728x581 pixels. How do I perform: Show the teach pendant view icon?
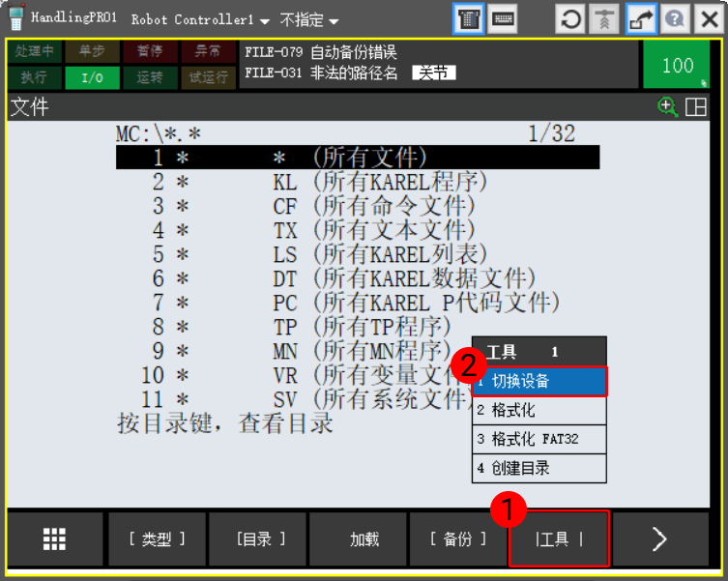tap(469, 19)
